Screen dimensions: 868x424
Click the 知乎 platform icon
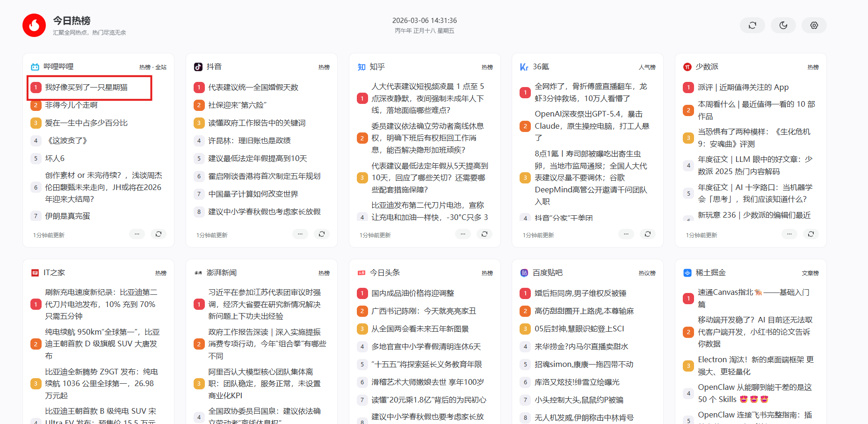(361, 66)
